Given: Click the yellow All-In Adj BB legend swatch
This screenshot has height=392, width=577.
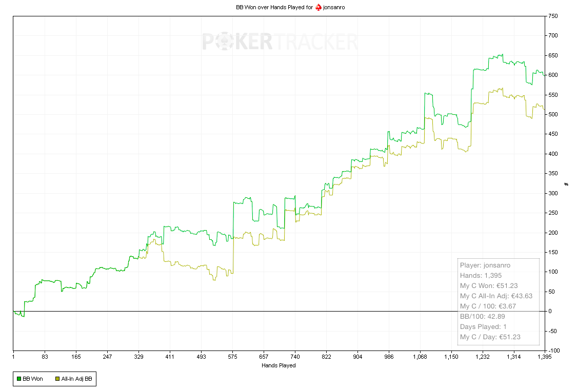Looking at the screenshot, I should pos(57,379).
